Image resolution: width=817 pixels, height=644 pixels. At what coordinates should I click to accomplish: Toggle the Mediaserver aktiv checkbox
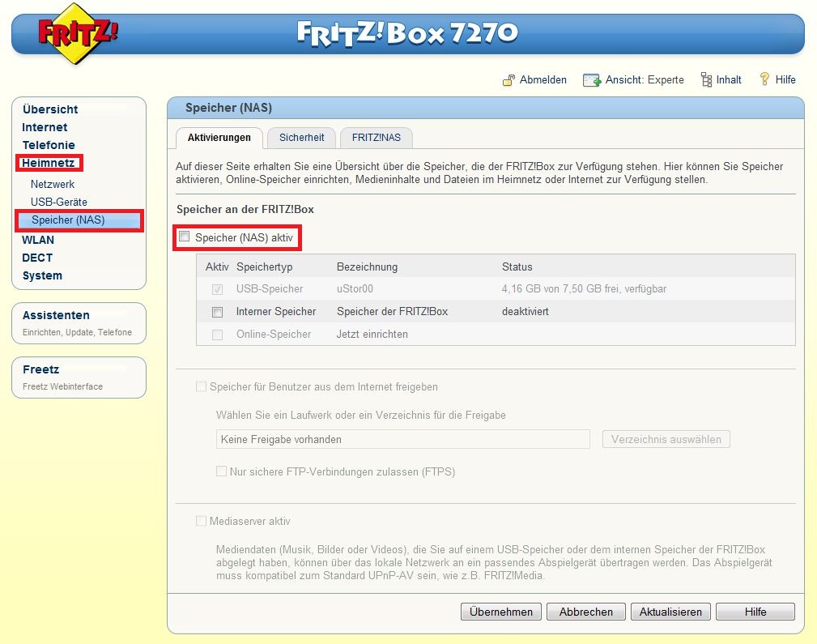tap(201, 522)
